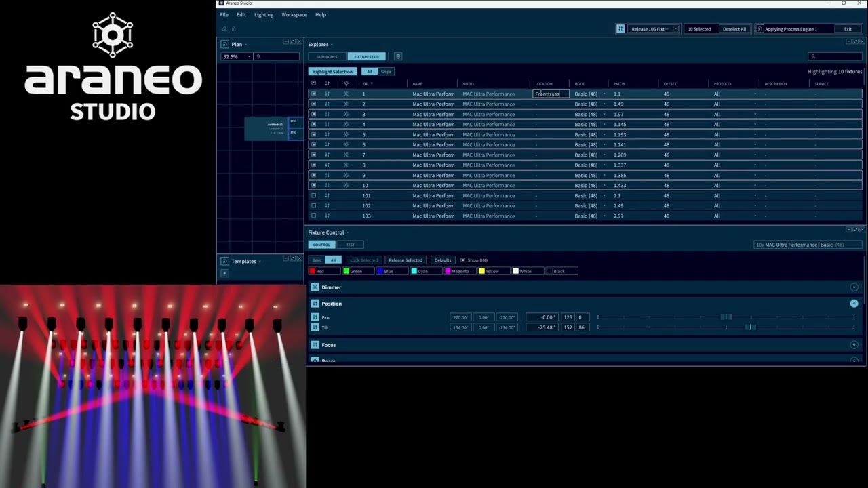Click the Pan value field showing -0.00°
This screenshot has height=488, width=868.
(x=542, y=317)
